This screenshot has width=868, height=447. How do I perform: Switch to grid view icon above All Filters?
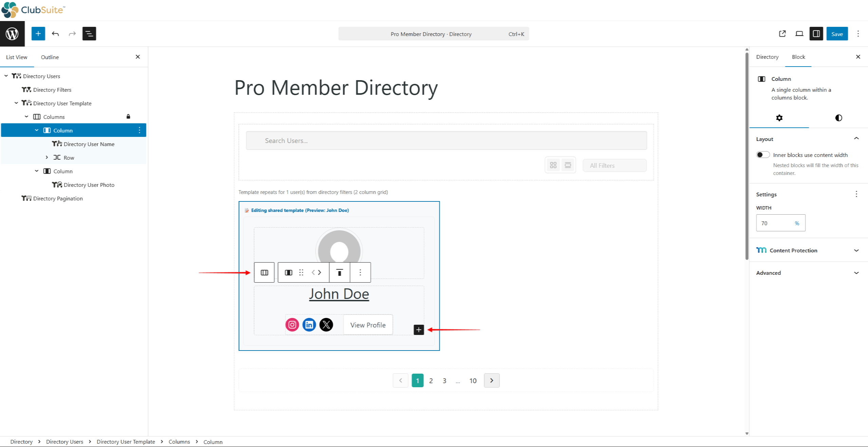point(553,165)
